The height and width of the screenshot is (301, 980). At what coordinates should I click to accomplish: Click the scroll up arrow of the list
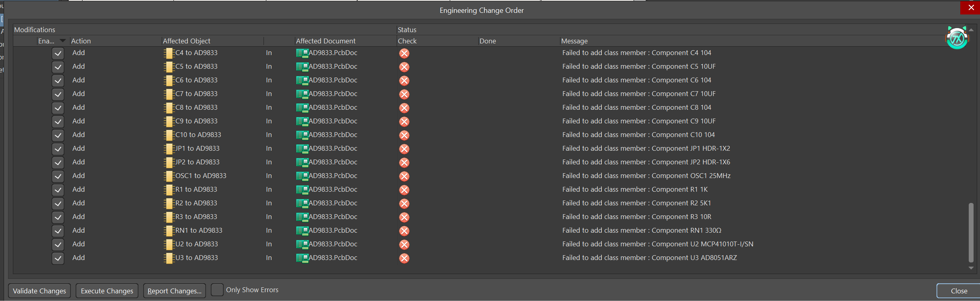[971, 30]
